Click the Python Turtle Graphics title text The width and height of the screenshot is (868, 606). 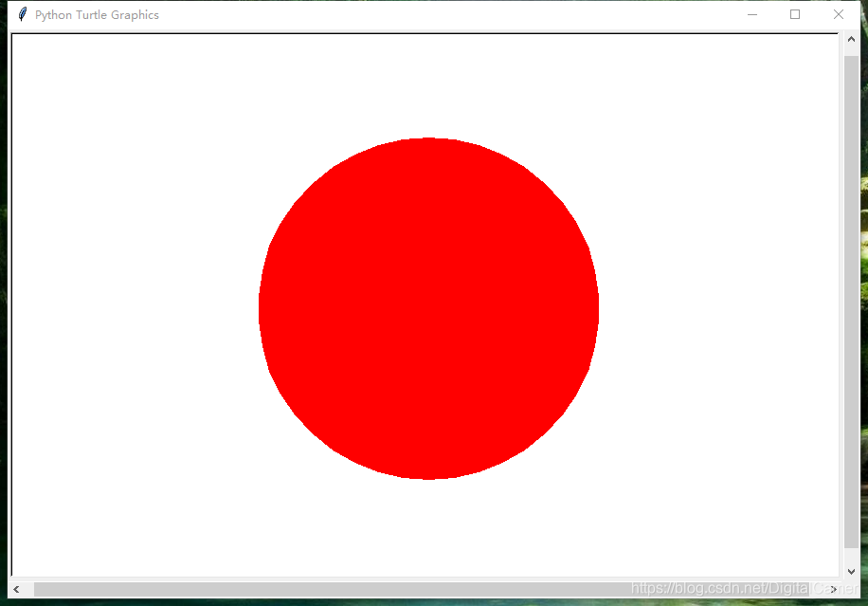tap(97, 15)
